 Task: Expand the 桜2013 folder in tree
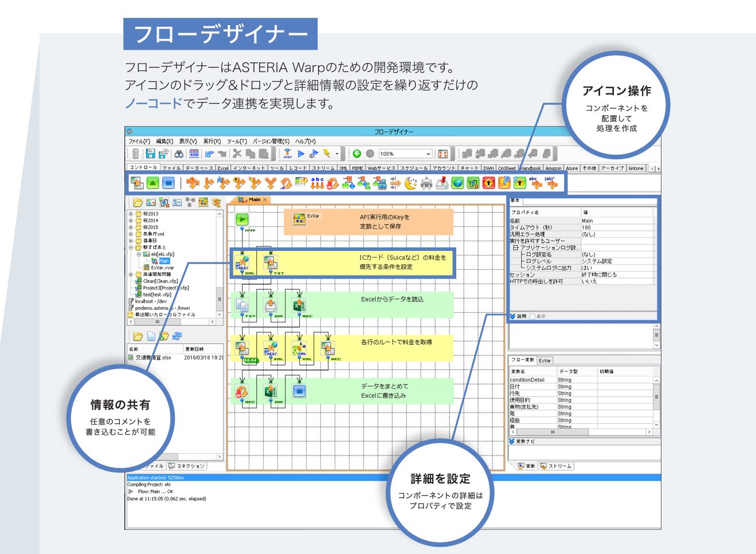[x=131, y=214]
